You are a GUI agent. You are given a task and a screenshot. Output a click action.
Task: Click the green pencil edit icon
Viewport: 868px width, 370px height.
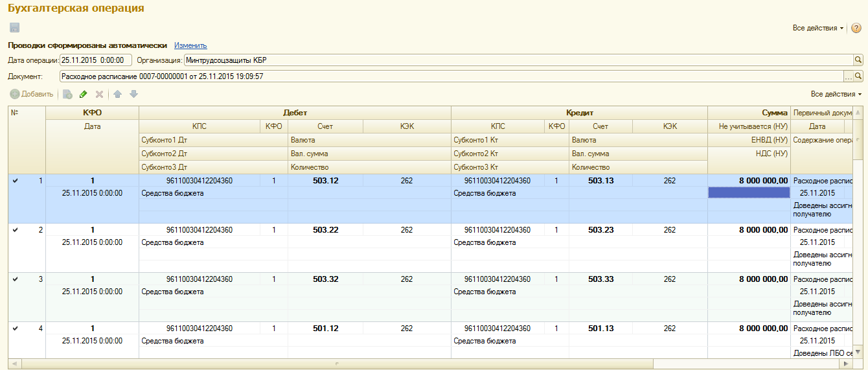coord(83,94)
